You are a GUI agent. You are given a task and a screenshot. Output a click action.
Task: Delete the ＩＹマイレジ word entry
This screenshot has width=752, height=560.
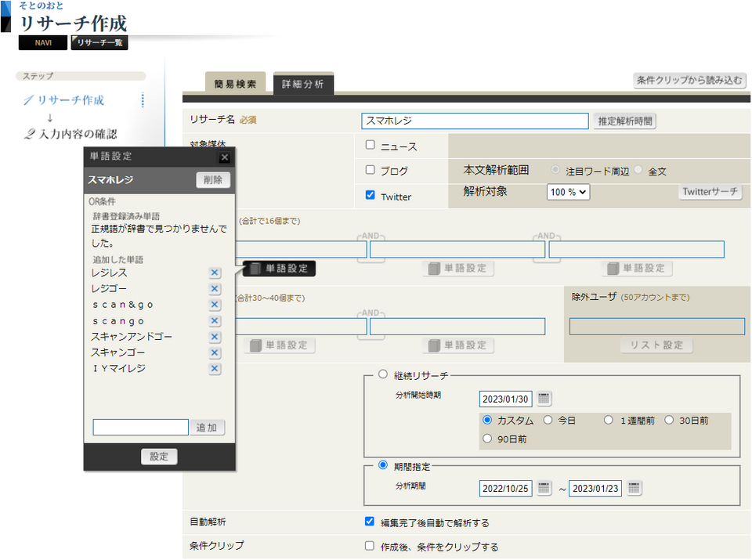tap(215, 368)
